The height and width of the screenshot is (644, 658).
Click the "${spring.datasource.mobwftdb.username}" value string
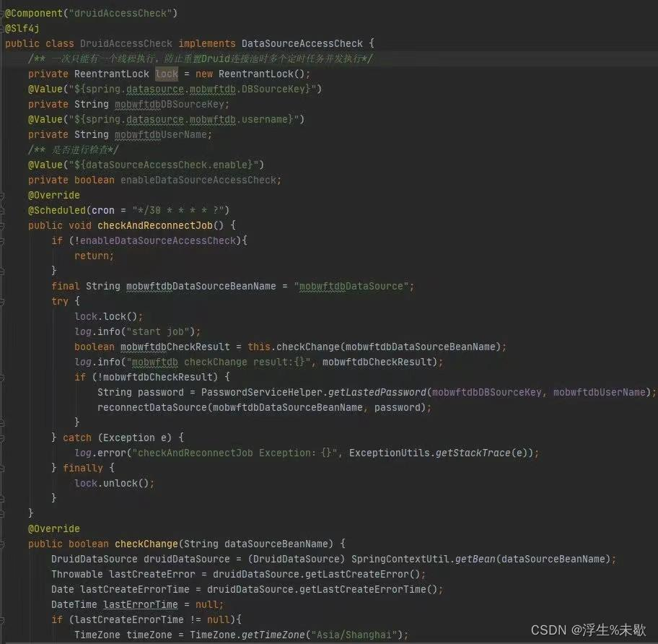click(x=184, y=120)
